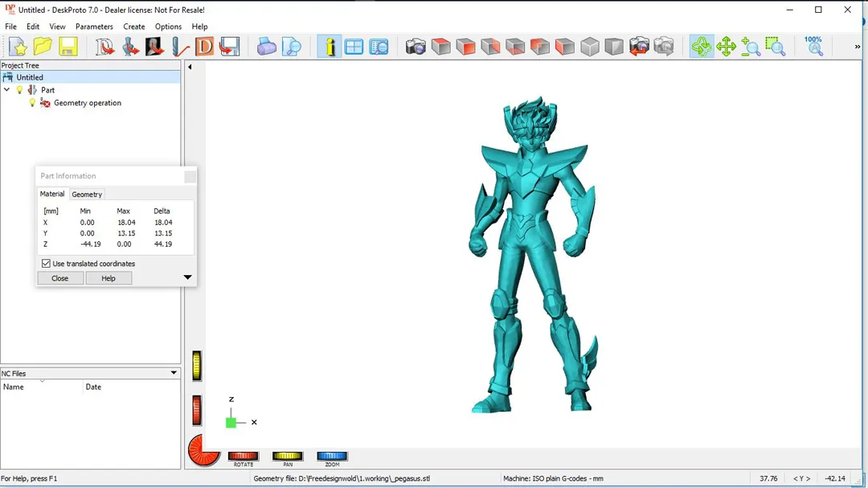The image size is (868, 488).
Task: Activate the green Pan arrows mode icon
Action: pyautogui.click(x=726, y=47)
